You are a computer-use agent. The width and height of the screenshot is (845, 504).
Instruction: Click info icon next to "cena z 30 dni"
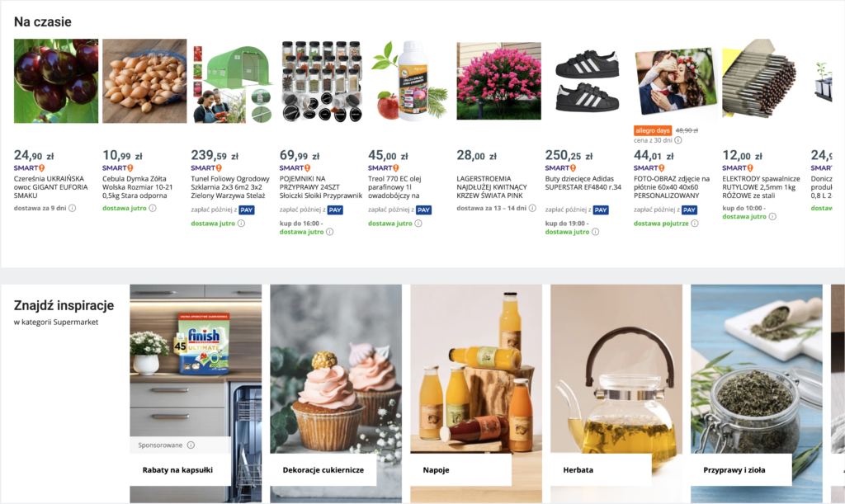pyautogui.click(x=678, y=140)
